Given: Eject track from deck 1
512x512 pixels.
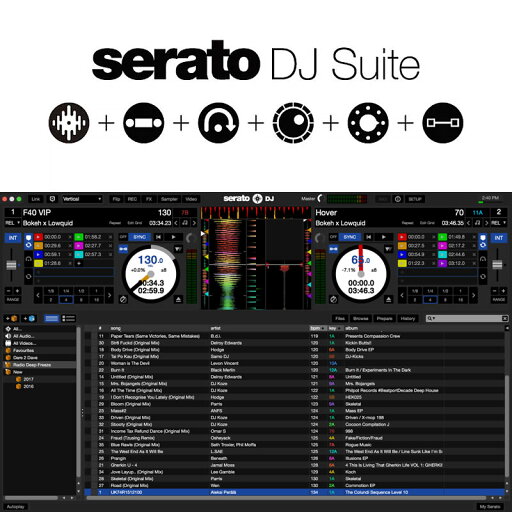Looking at the screenshot, I should (178, 299).
